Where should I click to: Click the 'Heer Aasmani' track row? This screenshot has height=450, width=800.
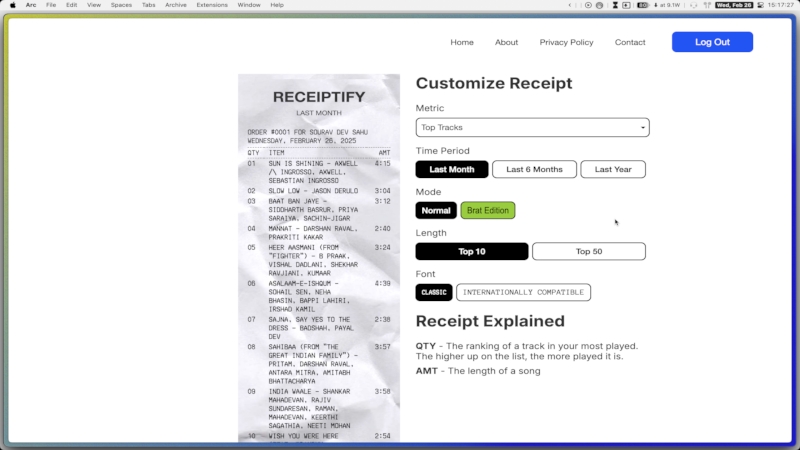(319, 260)
